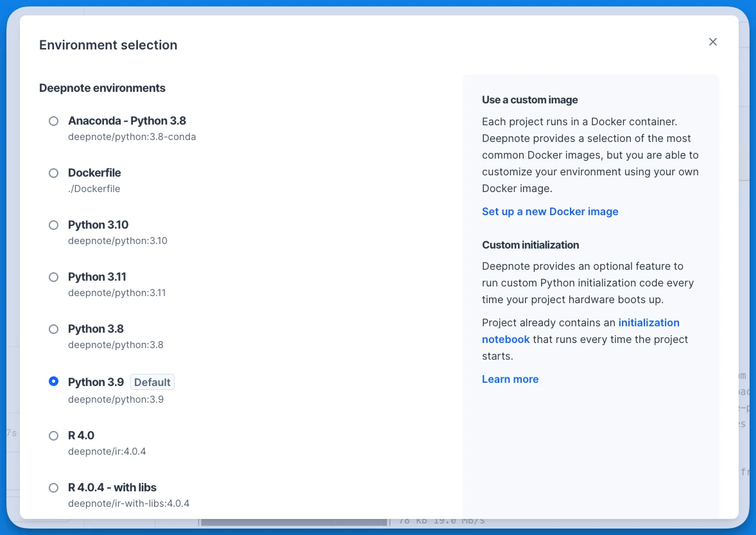Select the Python 3.8 radio button
The image size is (756, 535).
[53, 329]
